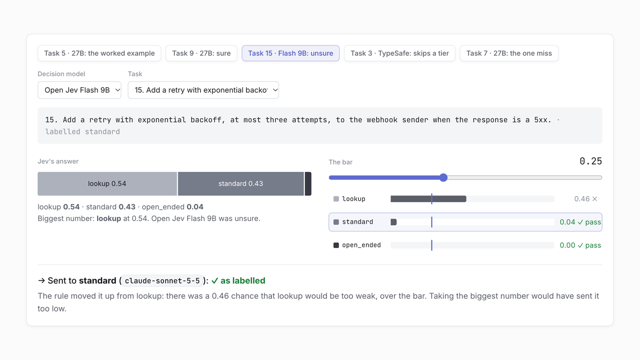
Task: Click the task 15 description text box
Action: pyautogui.click(x=320, y=126)
